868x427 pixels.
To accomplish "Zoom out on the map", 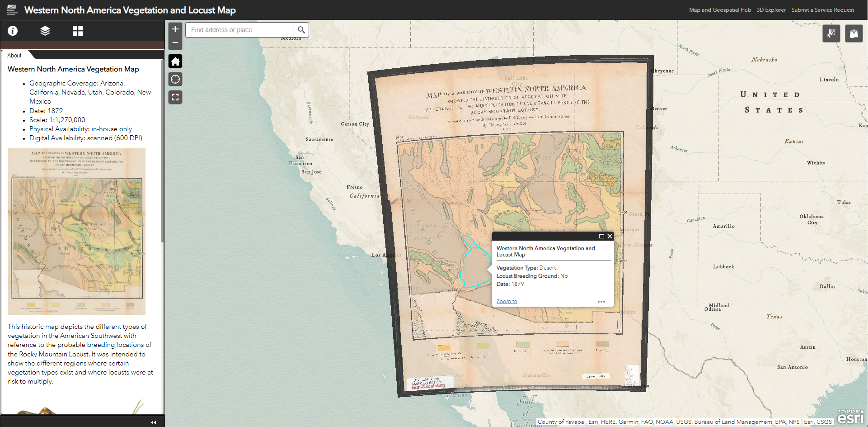I will pos(175,43).
